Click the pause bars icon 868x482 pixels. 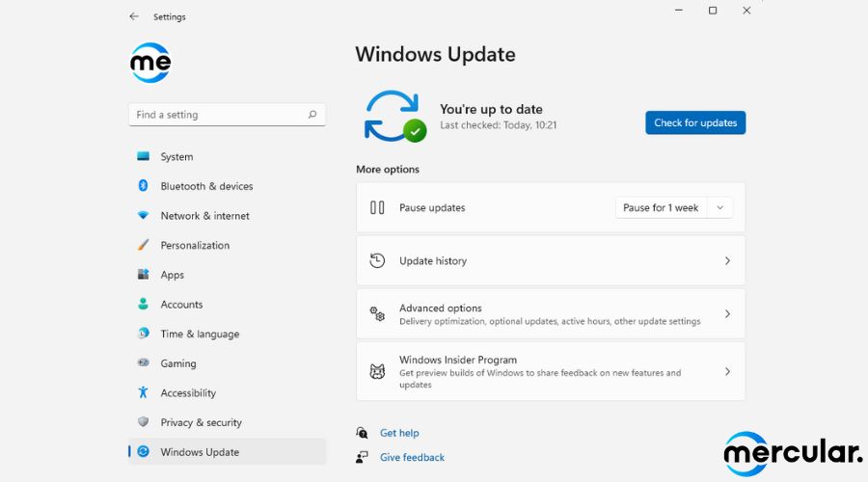pos(377,207)
